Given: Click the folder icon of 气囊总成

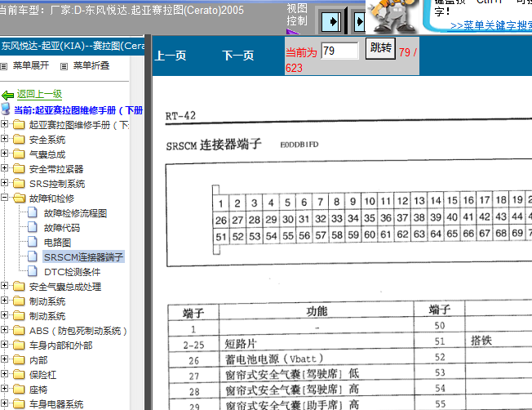Looking at the screenshot, I should click(x=19, y=154).
